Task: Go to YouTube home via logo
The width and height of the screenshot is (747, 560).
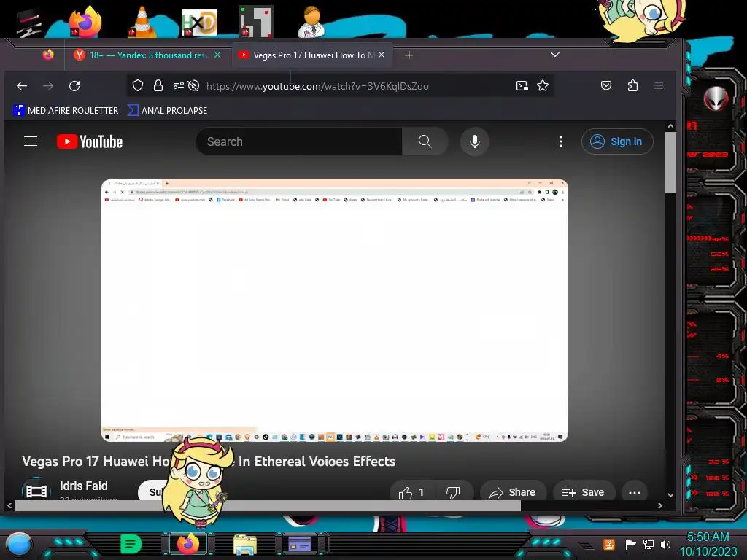Action: pos(90,142)
